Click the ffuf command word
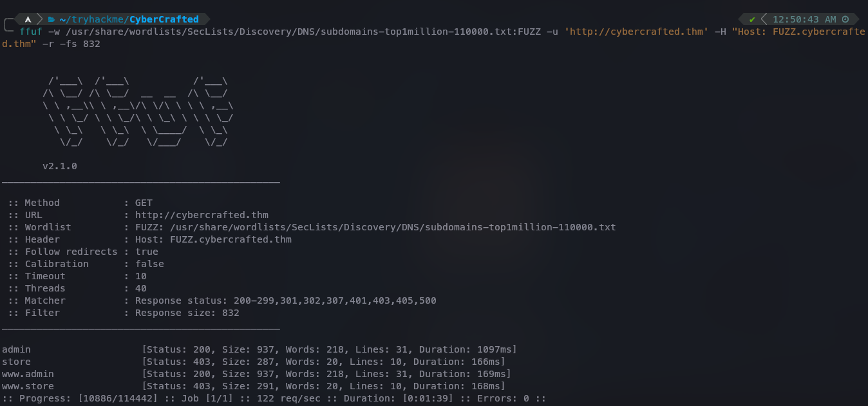 tap(31, 32)
